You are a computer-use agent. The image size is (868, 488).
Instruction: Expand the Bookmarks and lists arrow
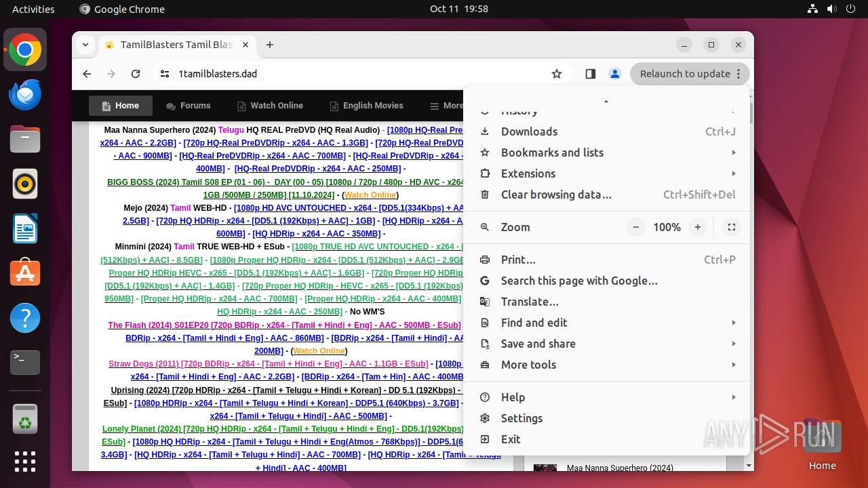(734, 152)
